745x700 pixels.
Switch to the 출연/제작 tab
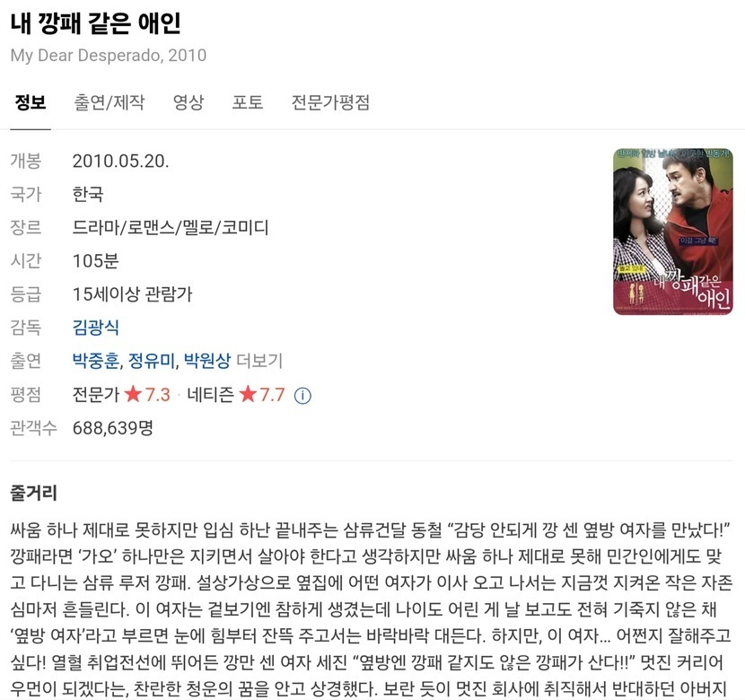(110, 102)
